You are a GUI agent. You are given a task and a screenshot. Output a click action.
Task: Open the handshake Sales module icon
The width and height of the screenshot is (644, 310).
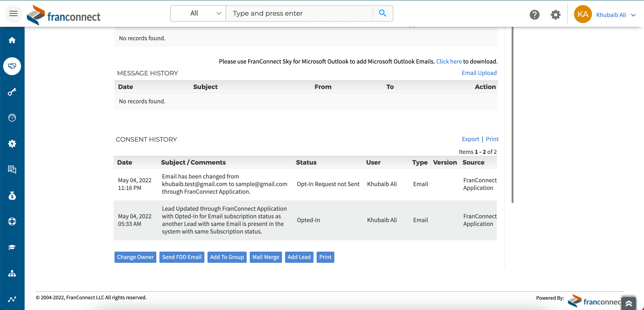tap(12, 66)
